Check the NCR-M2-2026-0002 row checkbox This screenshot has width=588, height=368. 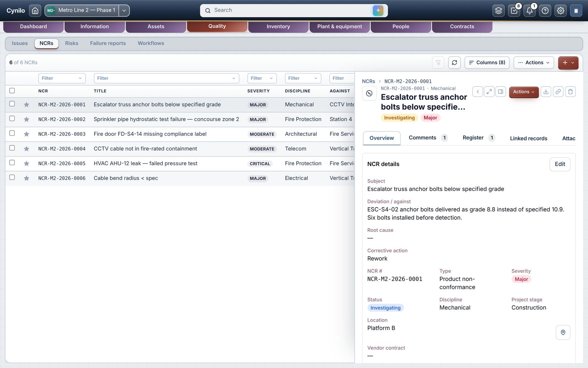point(12,118)
